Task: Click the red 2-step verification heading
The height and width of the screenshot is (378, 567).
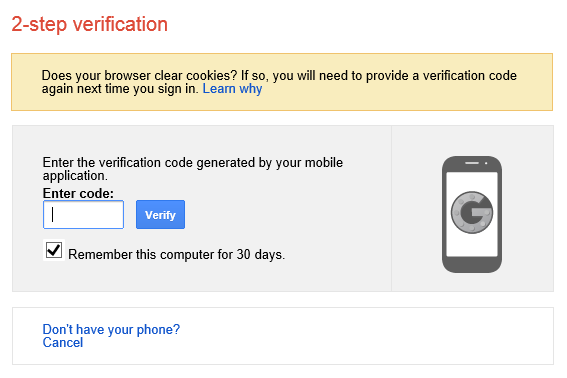Action: tap(89, 24)
